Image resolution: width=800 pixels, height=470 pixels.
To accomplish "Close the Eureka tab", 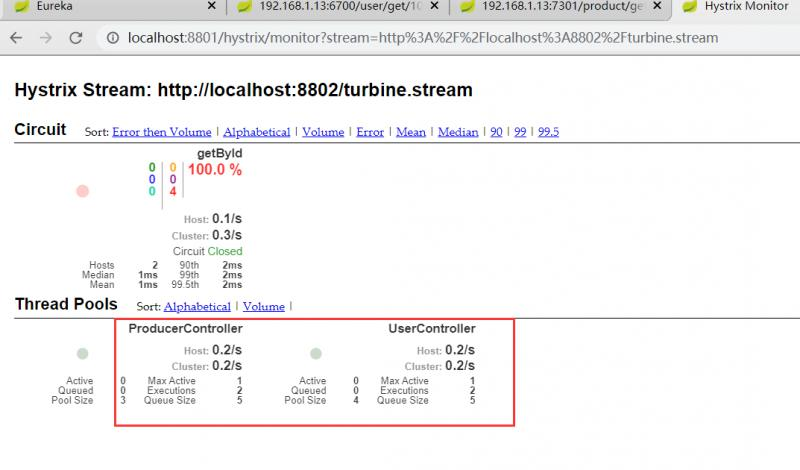I will (212, 6).
